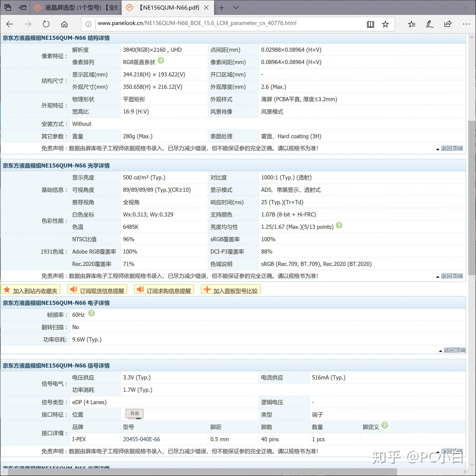Open the web notes pen tool
This screenshot has width=476, height=476.
pyautogui.click(x=430, y=24)
